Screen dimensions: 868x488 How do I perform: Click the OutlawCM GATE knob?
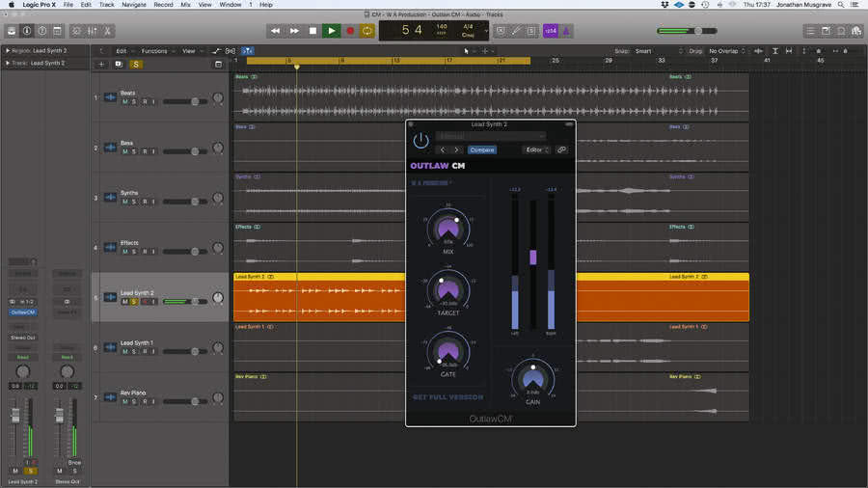pos(448,350)
